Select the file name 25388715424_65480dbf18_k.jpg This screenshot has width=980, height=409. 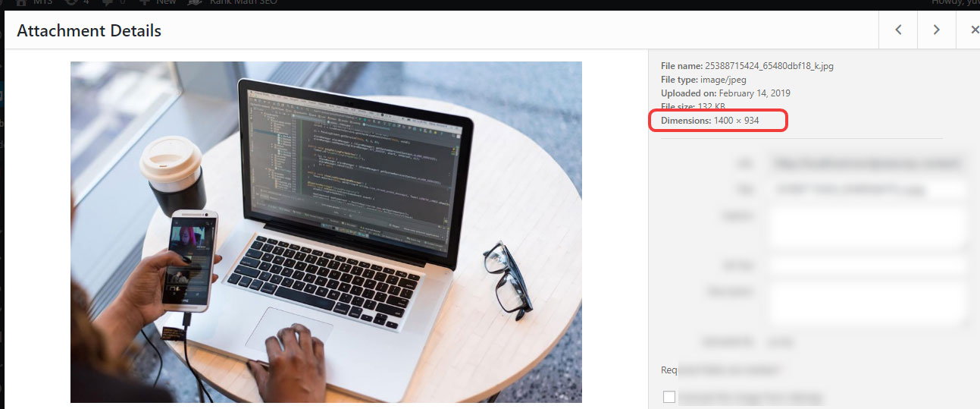pos(769,66)
